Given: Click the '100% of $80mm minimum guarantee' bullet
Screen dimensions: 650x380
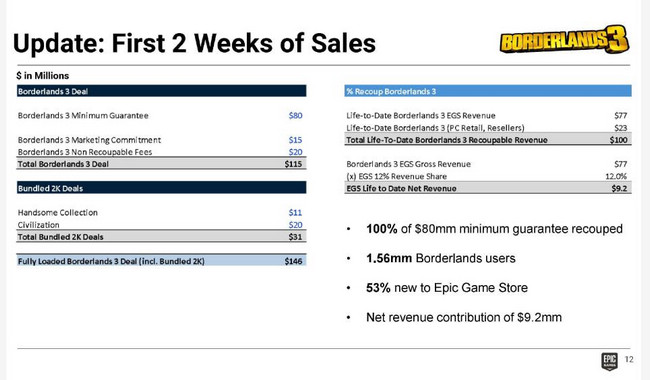Looking at the screenshot, I should 494,229.
